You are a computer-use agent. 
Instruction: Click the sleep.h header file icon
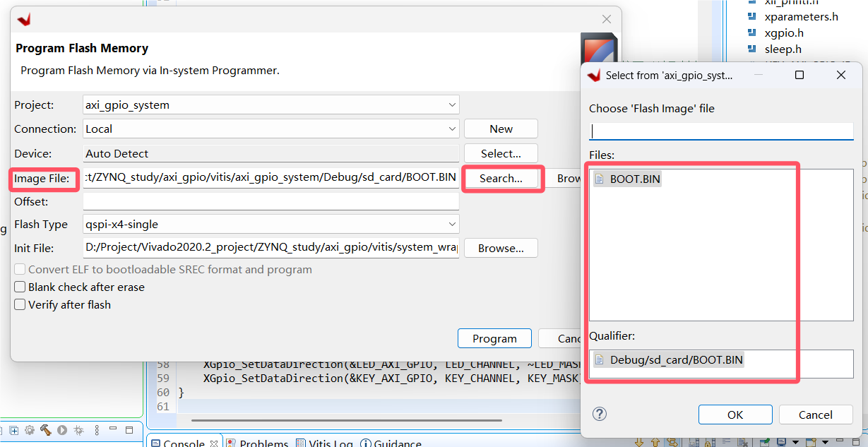click(x=752, y=49)
